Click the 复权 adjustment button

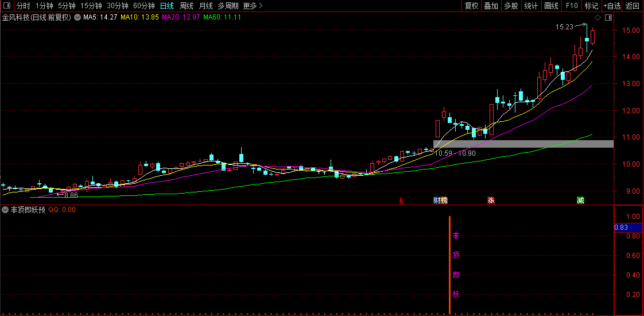pyautogui.click(x=471, y=6)
